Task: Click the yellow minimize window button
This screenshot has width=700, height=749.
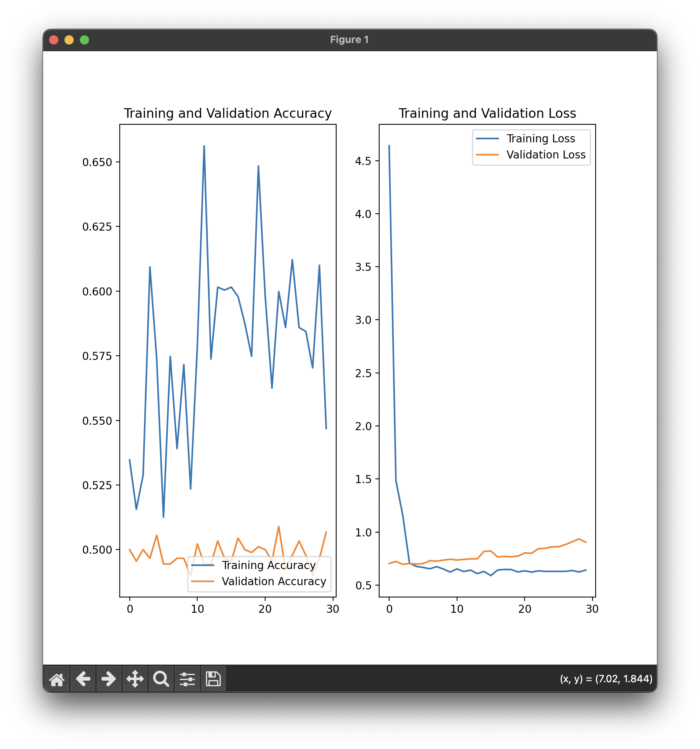Action: coord(69,40)
